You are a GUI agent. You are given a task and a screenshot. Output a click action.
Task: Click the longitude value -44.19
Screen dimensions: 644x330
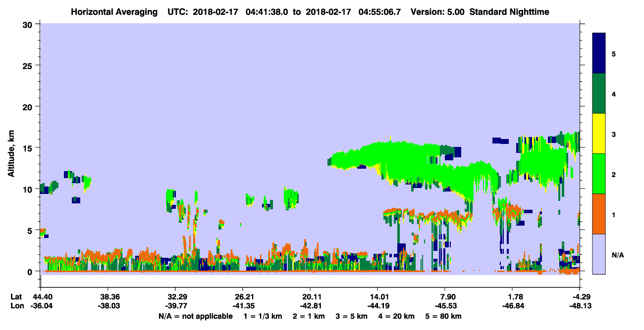377,306
